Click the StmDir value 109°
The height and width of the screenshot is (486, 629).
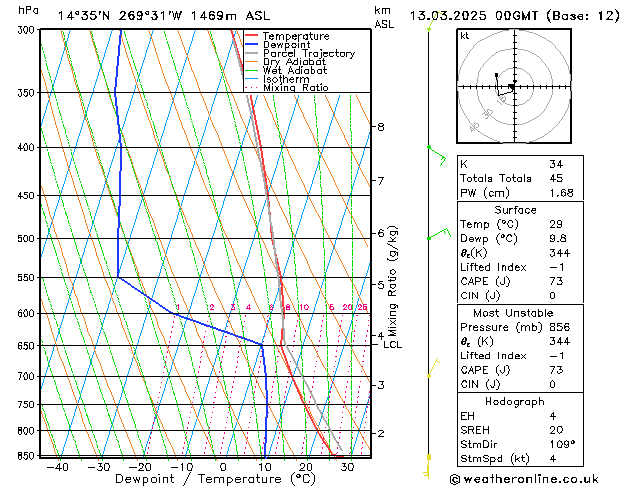pos(562,444)
